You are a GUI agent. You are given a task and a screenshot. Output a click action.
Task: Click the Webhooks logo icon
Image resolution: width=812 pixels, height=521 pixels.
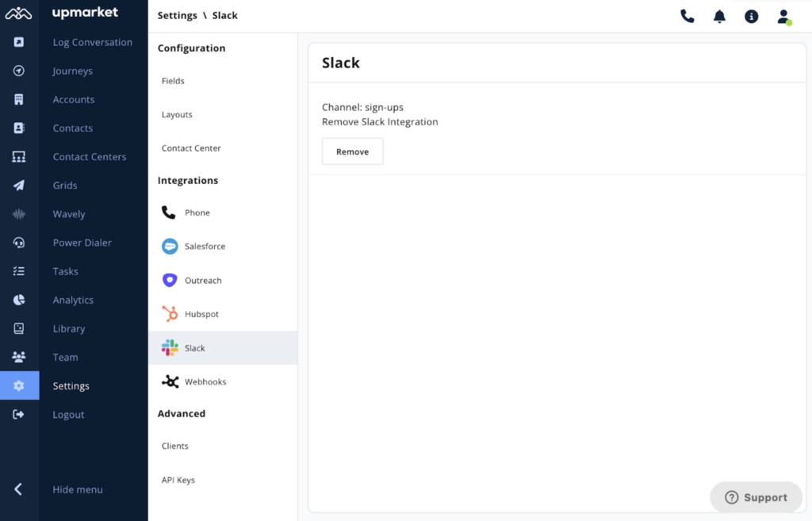click(x=170, y=381)
